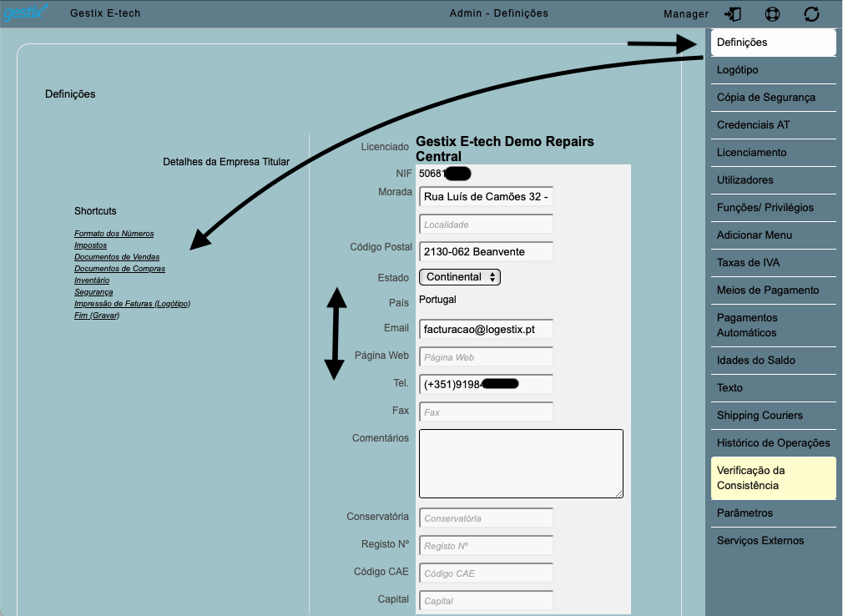Click the Conservatória input field
This screenshot has width=843, height=616.
click(x=486, y=518)
